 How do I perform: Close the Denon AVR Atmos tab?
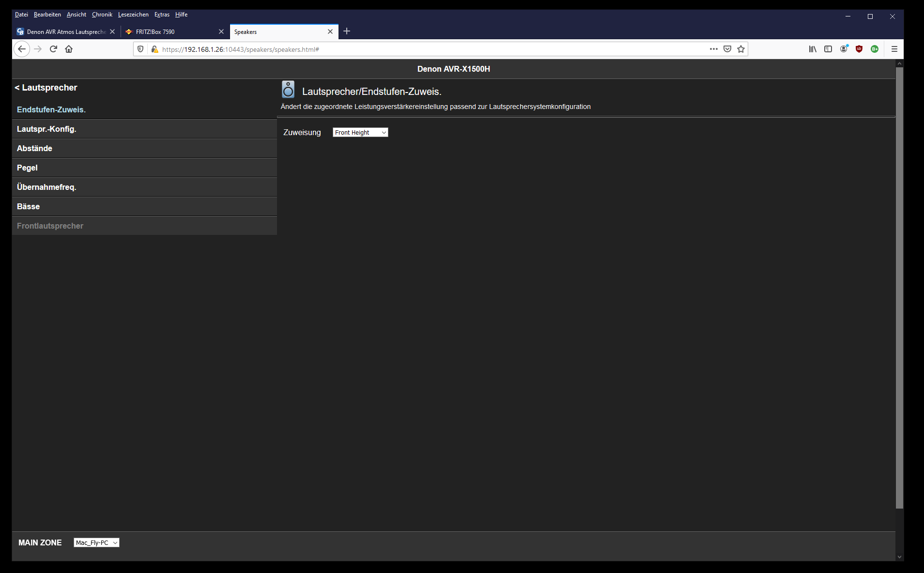[112, 31]
